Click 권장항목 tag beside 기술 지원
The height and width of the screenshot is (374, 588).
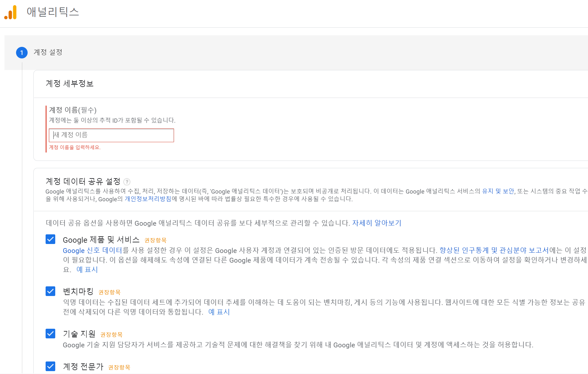[111, 335]
